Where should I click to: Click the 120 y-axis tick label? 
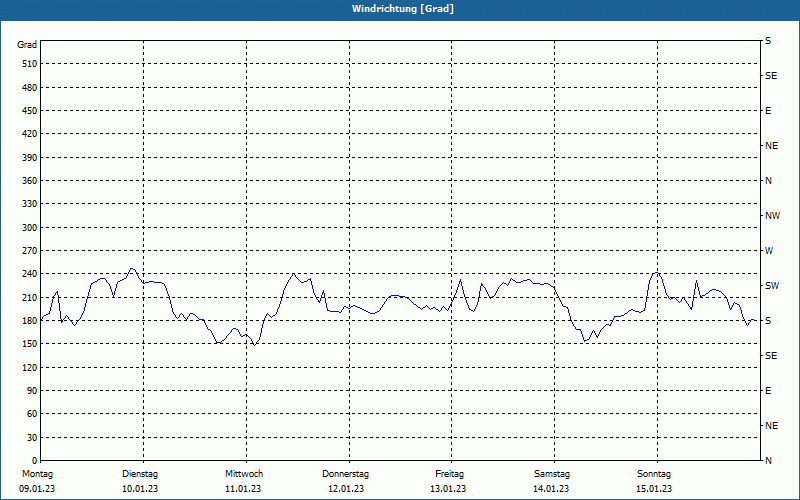tap(29, 367)
